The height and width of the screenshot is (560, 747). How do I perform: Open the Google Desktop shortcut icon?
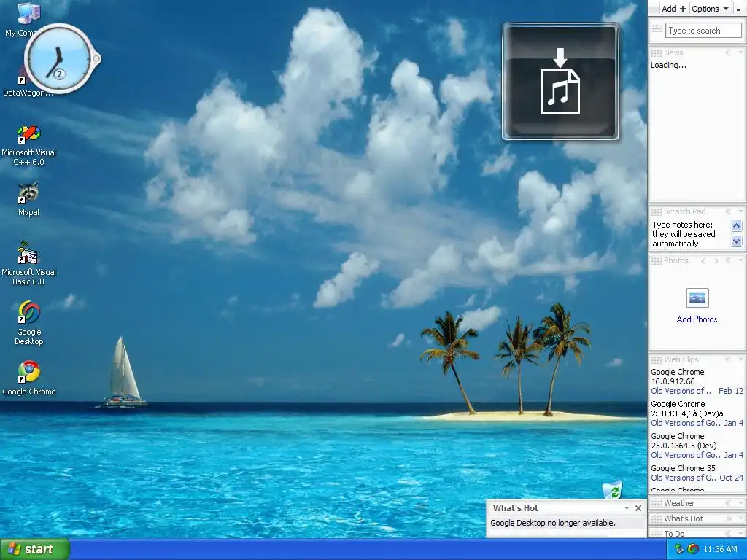click(28, 322)
